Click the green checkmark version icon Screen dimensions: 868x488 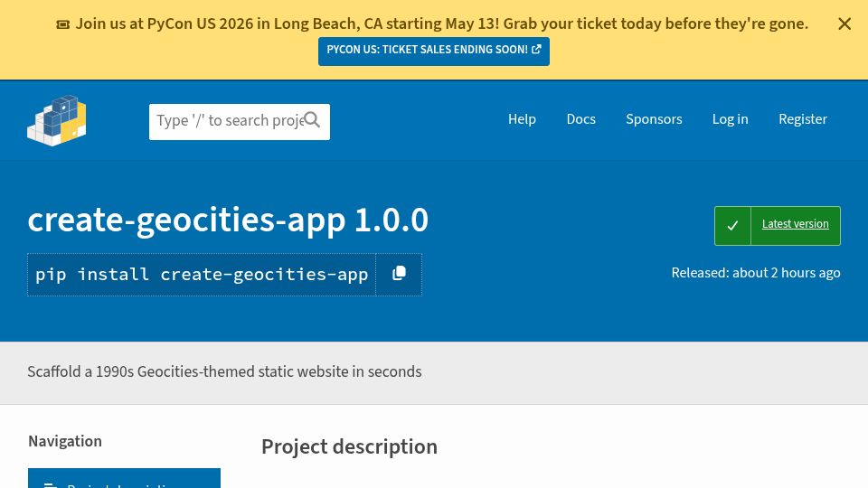pyautogui.click(x=732, y=226)
